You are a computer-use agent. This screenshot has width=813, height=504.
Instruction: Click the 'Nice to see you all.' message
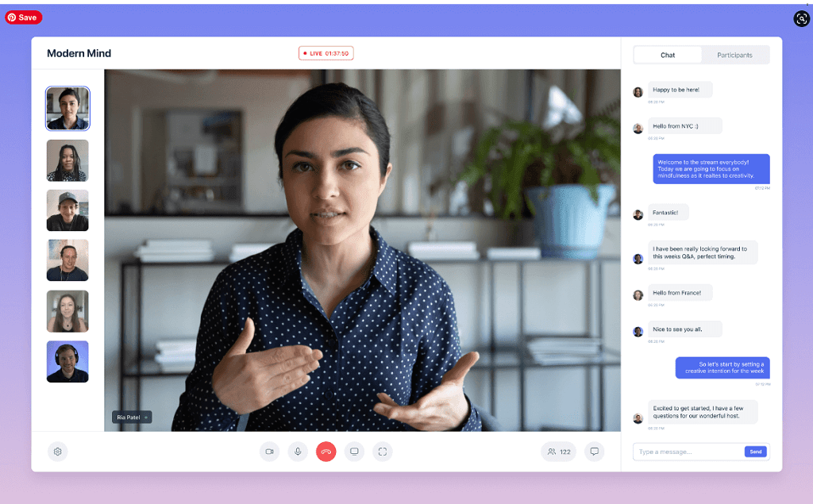click(x=684, y=329)
